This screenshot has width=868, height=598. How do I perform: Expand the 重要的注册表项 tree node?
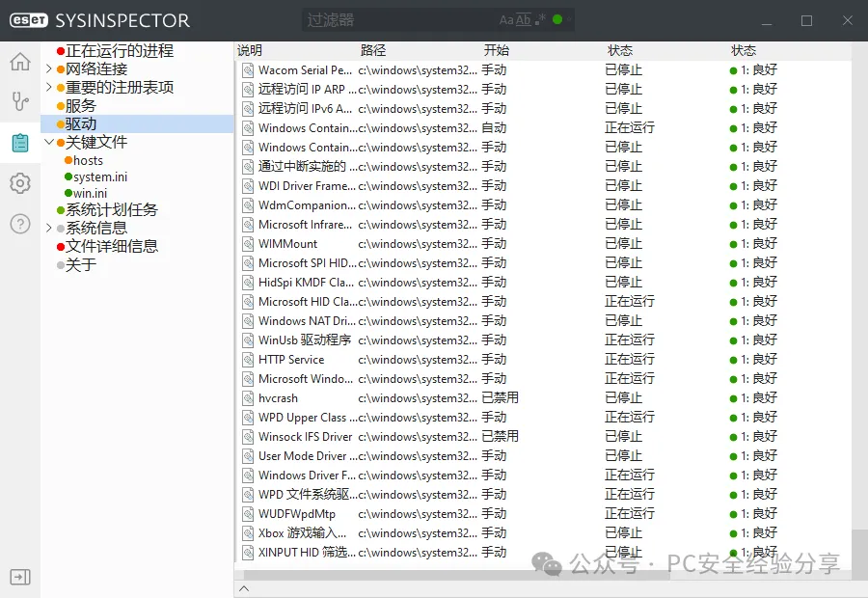[49, 87]
